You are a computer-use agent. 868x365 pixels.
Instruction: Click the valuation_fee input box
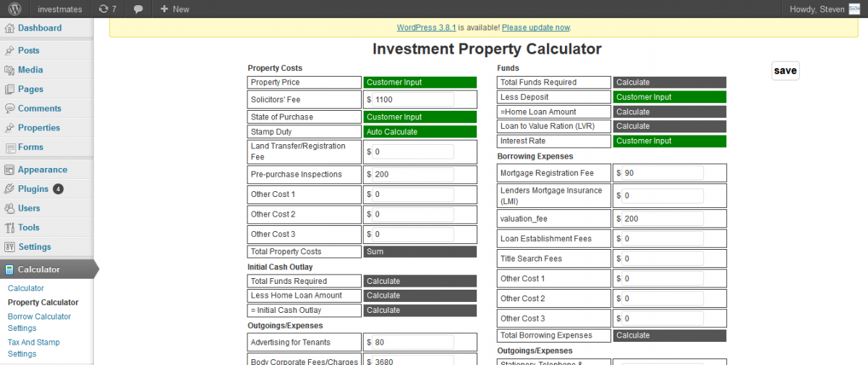pos(663,219)
